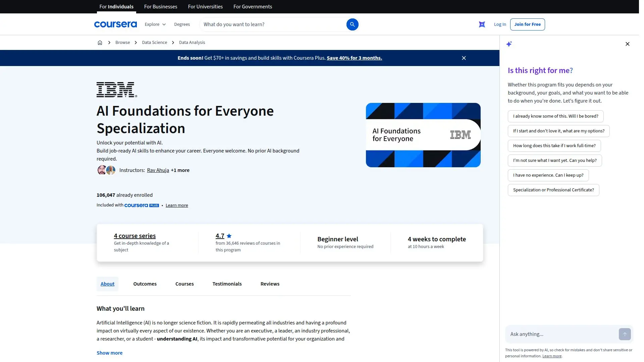Open Browse in the breadcrumb
This screenshot has height=362, width=644.
(122, 43)
